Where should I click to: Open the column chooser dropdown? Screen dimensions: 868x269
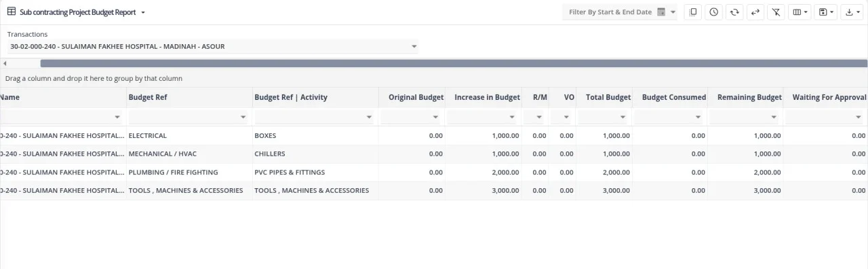[x=800, y=12]
